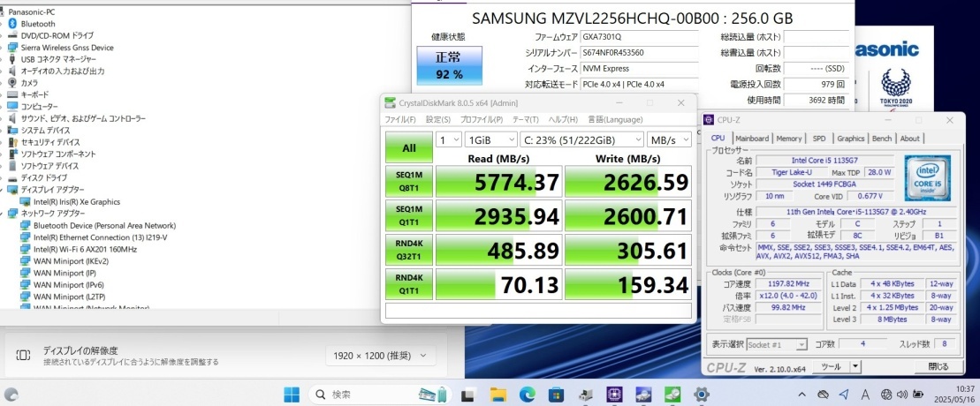The image size is (980, 406).
Task: Click the location arrow tray icon
Action: point(845,395)
